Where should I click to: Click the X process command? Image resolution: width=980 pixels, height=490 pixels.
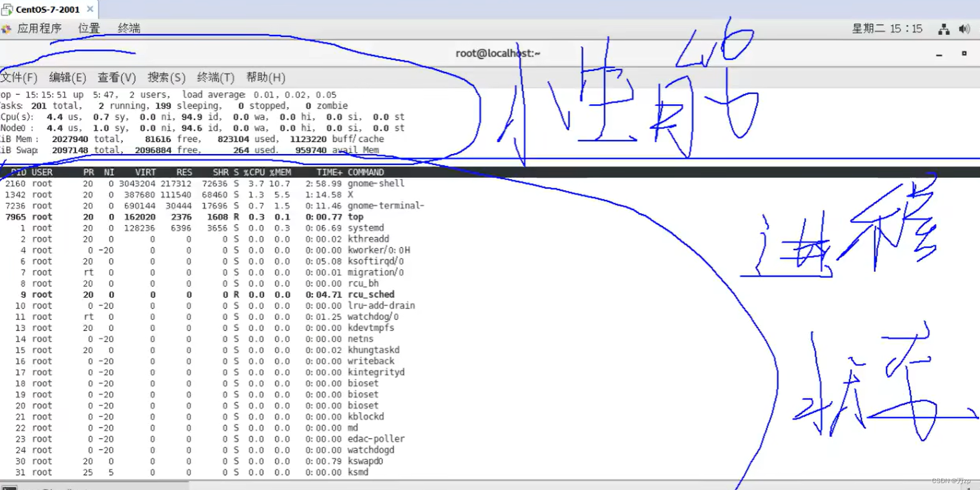(x=351, y=195)
